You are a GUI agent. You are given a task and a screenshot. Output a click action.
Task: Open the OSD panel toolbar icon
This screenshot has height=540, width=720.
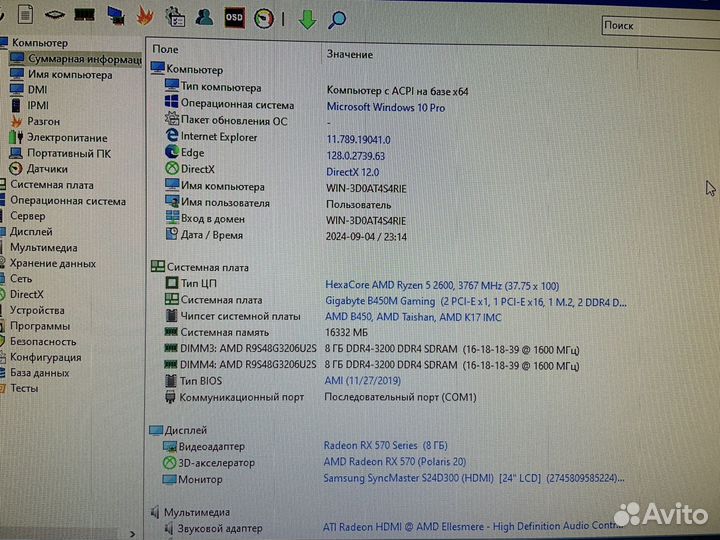click(234, 16)
